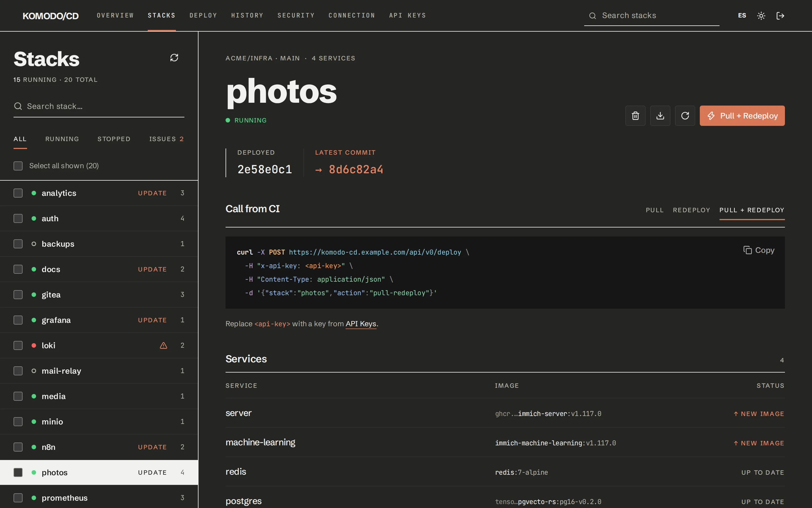The image size is (812, 508).
Task: Check the backups stack checkbox
Action: point(18,244)
